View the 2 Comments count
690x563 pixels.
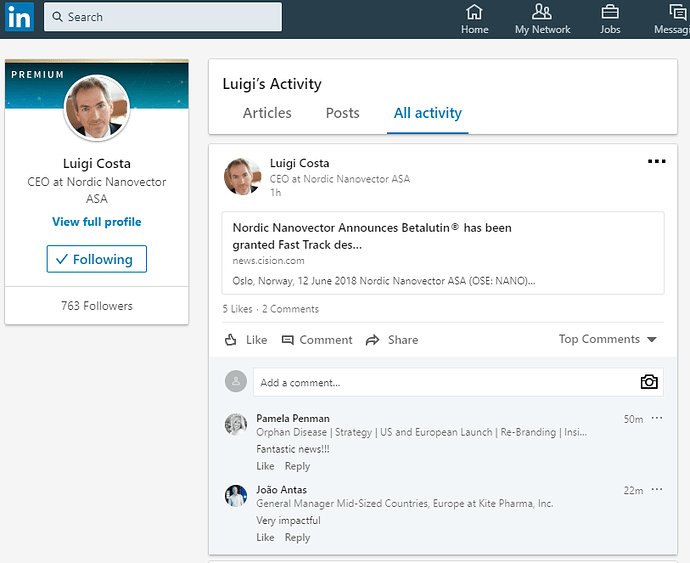click(x=290, y=309)
